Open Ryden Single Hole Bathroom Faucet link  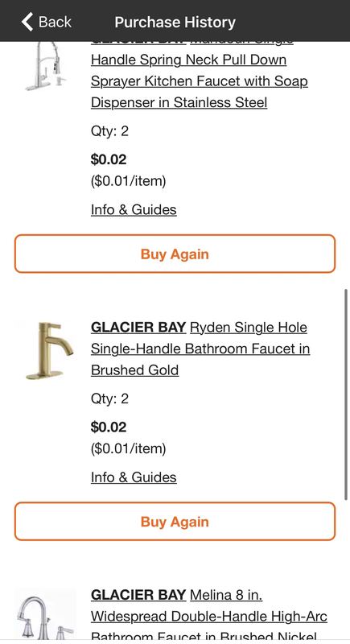click(x=200, y=349)
